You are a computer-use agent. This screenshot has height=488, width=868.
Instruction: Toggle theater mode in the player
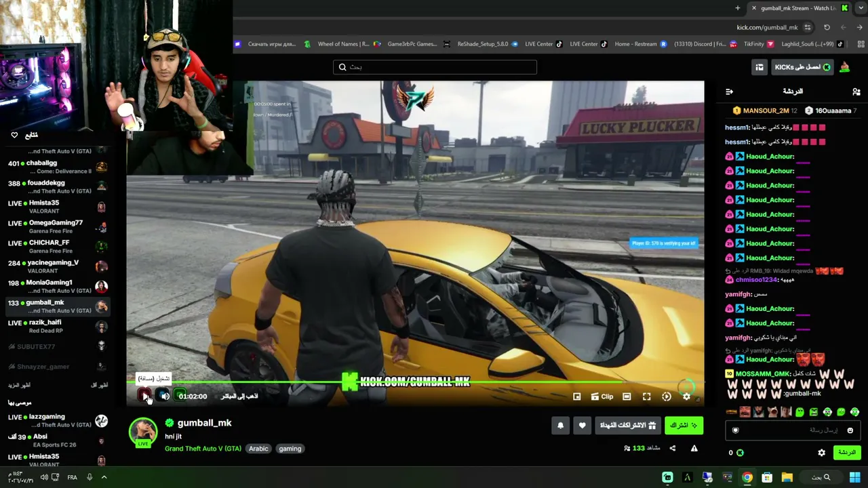(x=627, y=396)
